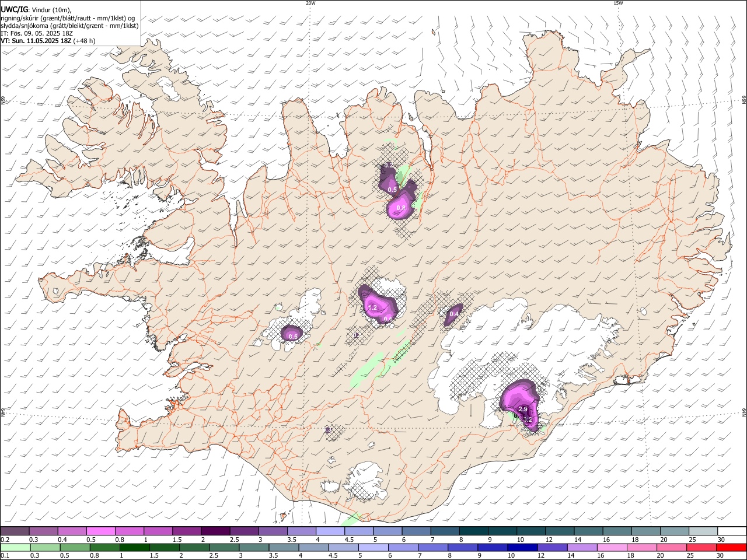
Task: Pick upper legend swatch between 0.8 and 1
Action: click(130, 531)
